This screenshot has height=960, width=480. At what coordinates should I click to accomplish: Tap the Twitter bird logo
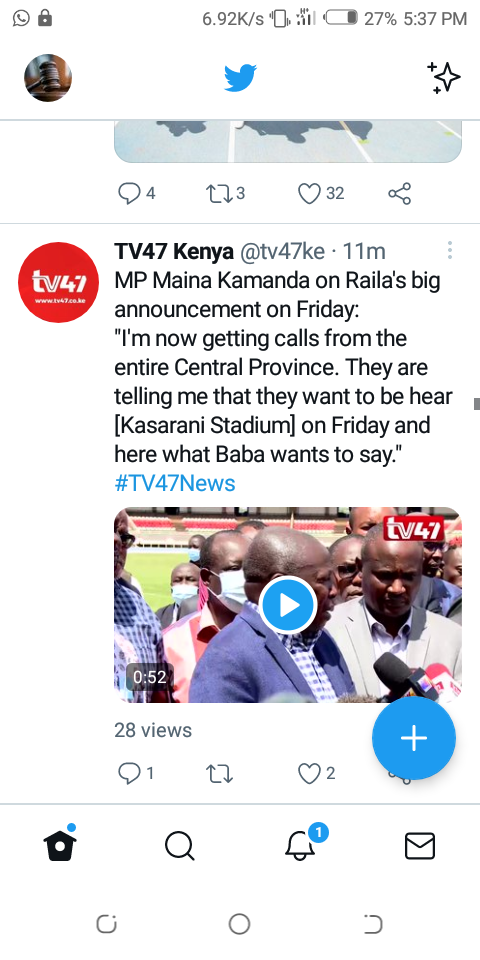point(240,78)
